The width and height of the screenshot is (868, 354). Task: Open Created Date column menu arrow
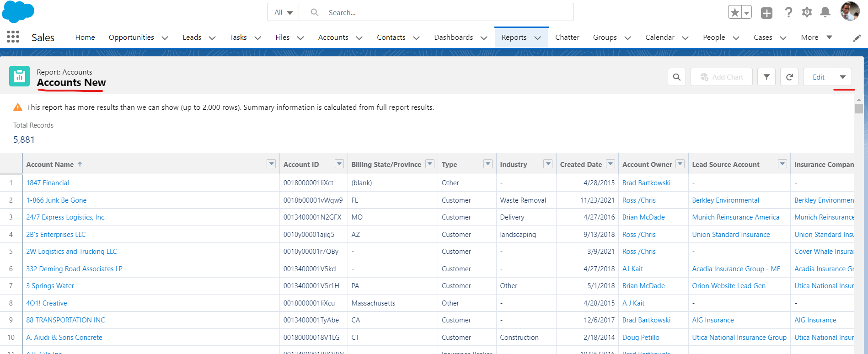[610, 164]
